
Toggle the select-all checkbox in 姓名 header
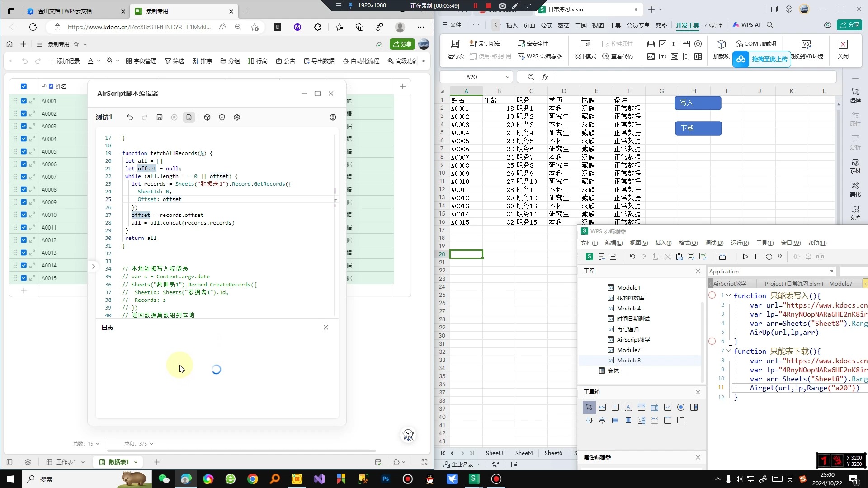coord(24,86)
